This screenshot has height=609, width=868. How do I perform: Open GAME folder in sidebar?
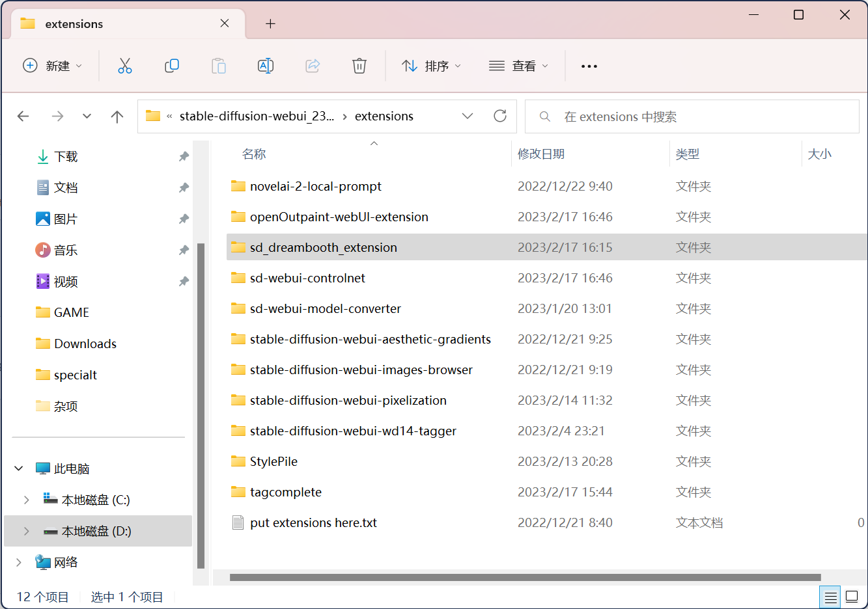(71, 312)
